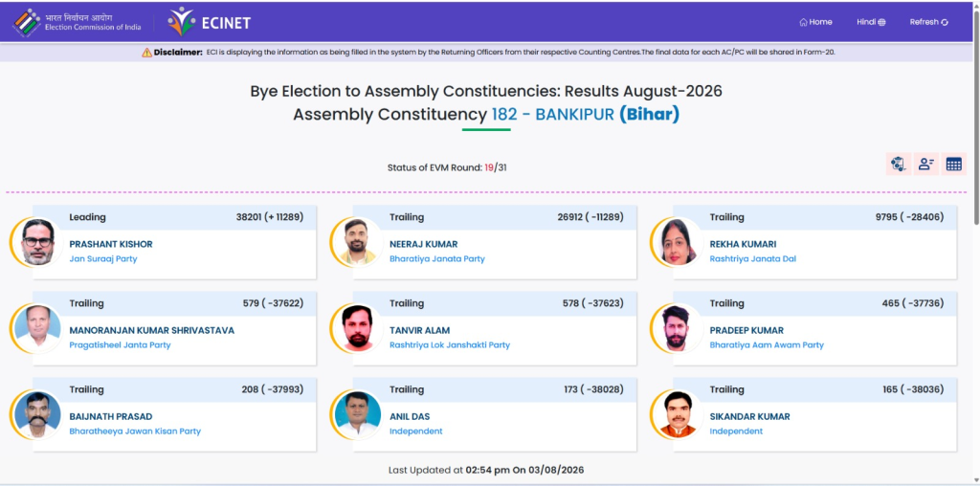Open the 182 - BANKIPUR constituency title
The image size is (980, 486).
tap(552, 115)
